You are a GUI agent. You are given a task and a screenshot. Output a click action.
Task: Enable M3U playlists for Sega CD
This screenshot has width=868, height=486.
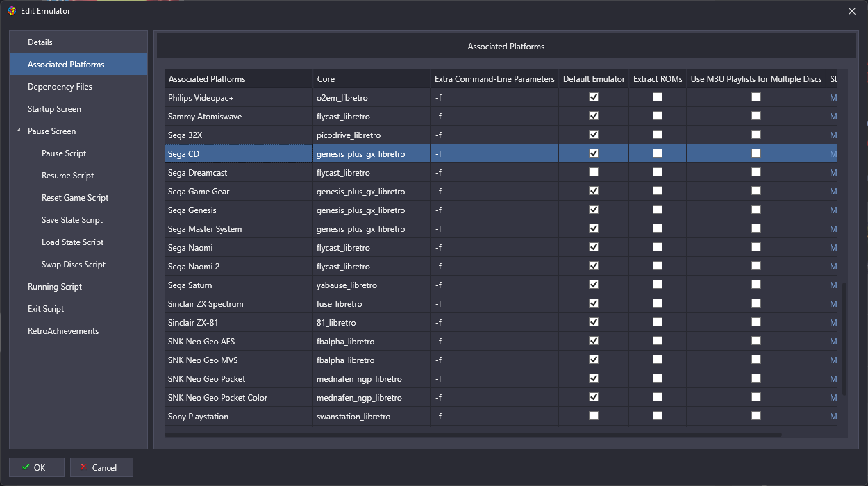(756, 153)
